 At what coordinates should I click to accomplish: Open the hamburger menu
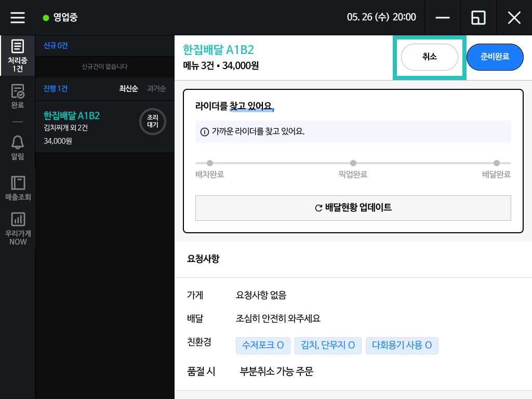18,17
